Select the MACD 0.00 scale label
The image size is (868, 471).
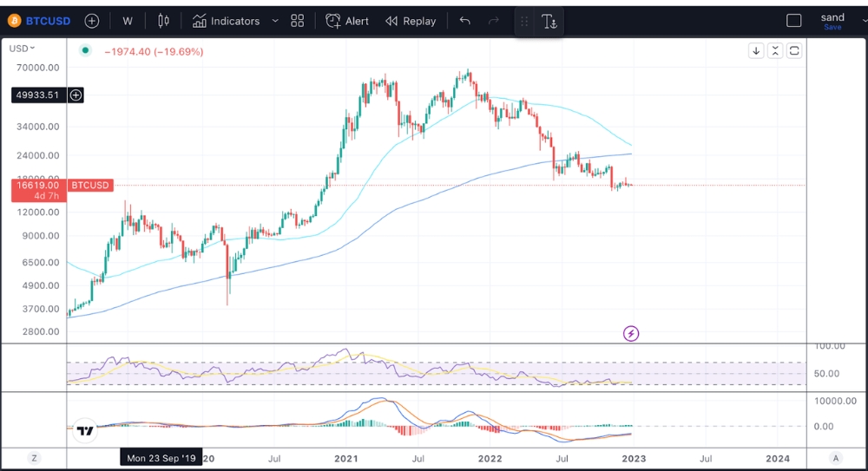[x=824, y=426]
